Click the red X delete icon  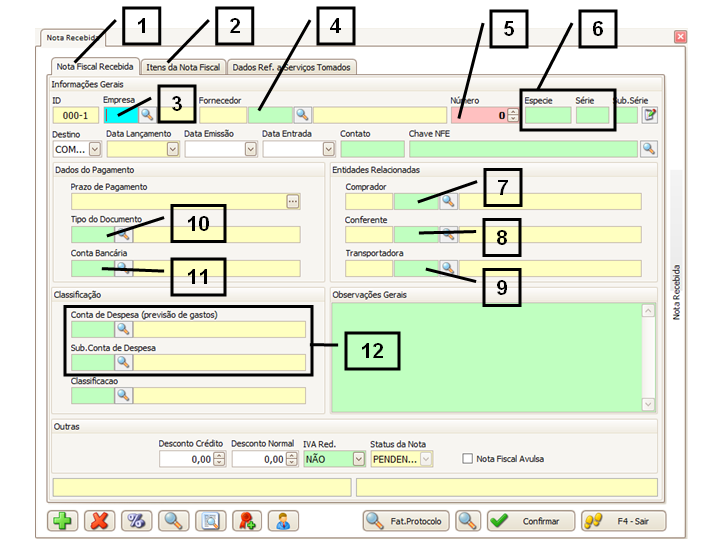[99, 521]
